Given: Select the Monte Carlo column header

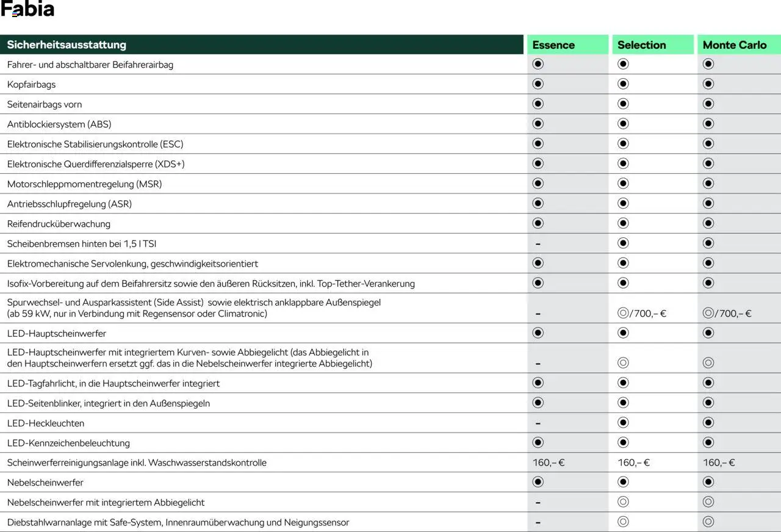Looking at the screenshot, I should coord(735,45).
